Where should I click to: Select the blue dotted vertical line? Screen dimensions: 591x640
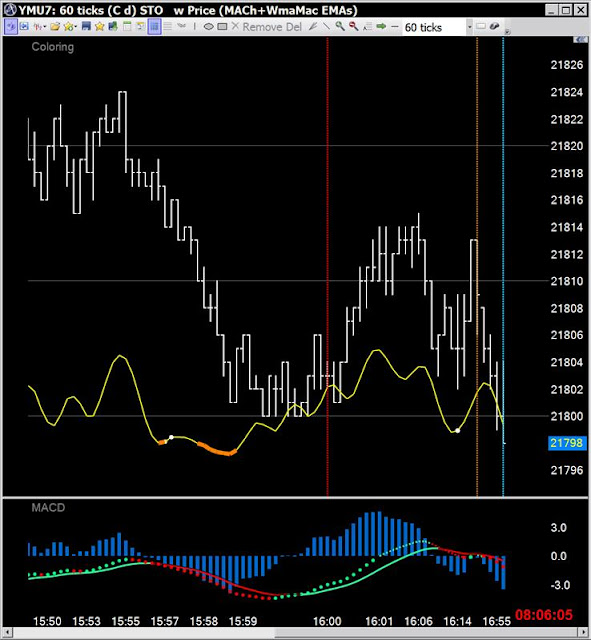(x=503, y=265)
